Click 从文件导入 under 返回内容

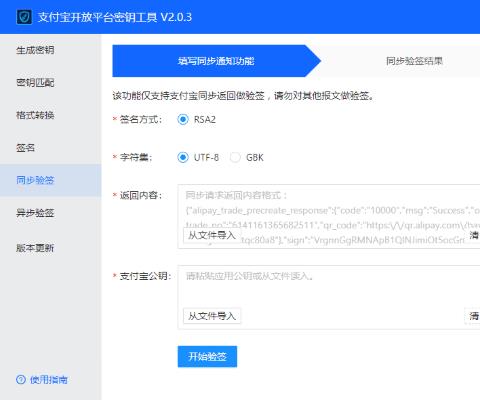[x=212, y=235]
